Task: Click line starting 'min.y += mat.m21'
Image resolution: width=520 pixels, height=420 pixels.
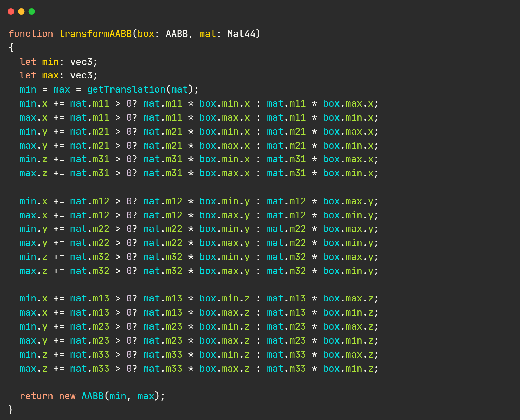Action: point(199,132)
